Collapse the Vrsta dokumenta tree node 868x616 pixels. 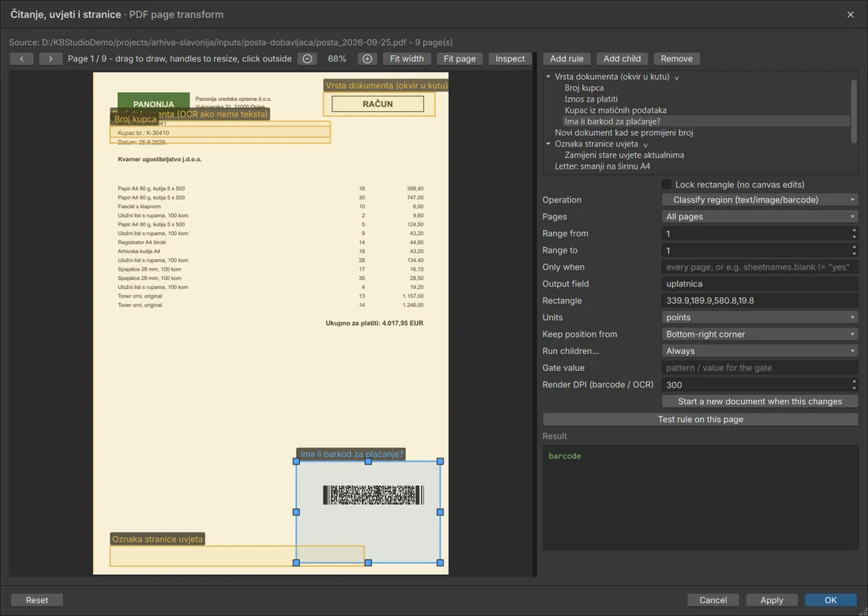point(548,77)
